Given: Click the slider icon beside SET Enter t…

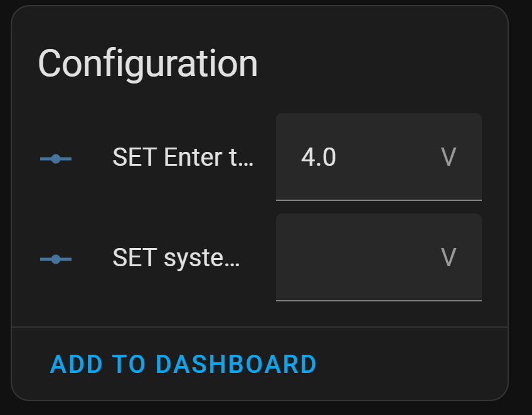Looking at the screenshot, I should [56, 159].
